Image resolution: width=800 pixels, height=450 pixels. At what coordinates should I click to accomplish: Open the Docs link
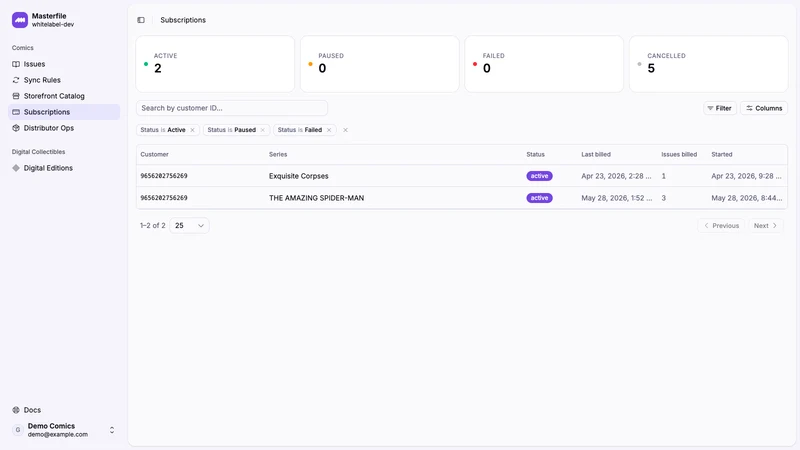pyautogui.click(x=64, y=410)
